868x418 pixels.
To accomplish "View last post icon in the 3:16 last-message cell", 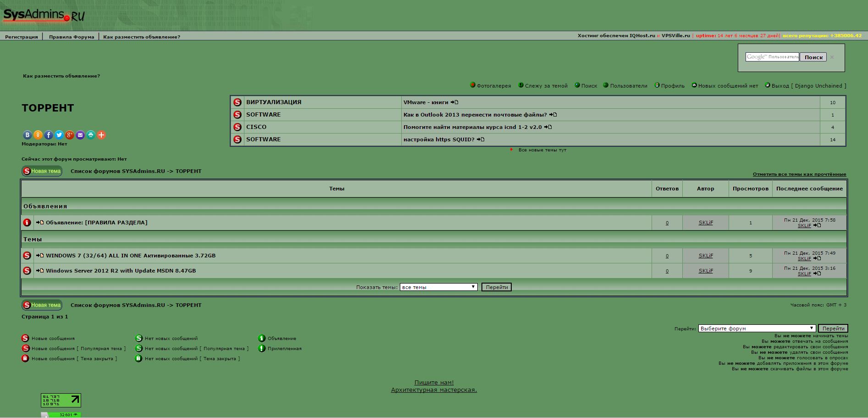I will (x=817, y=273).
